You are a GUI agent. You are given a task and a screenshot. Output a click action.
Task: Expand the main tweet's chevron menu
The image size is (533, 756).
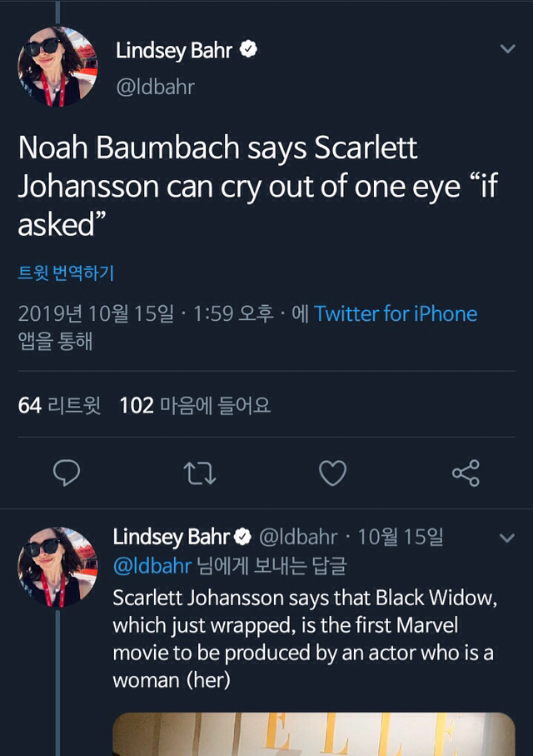507,49
